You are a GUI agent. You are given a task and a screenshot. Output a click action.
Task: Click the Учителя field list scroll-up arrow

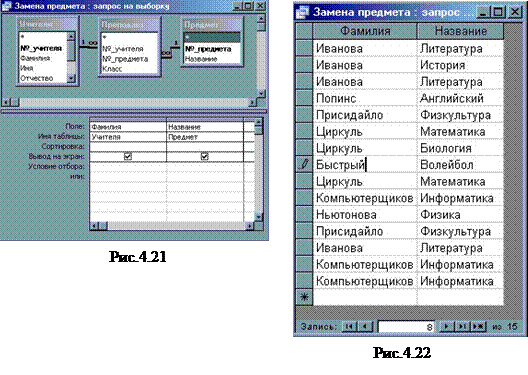[71, 36]
